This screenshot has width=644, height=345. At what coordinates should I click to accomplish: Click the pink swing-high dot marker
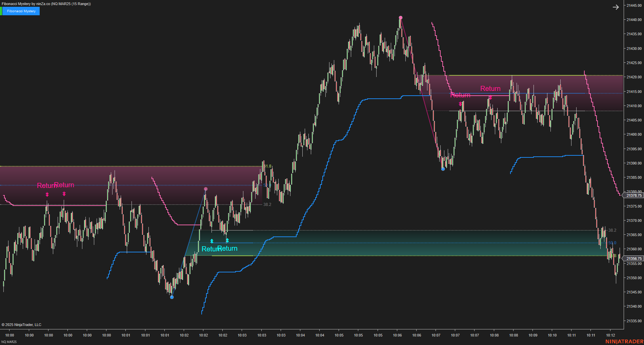(x=400, y=17)
